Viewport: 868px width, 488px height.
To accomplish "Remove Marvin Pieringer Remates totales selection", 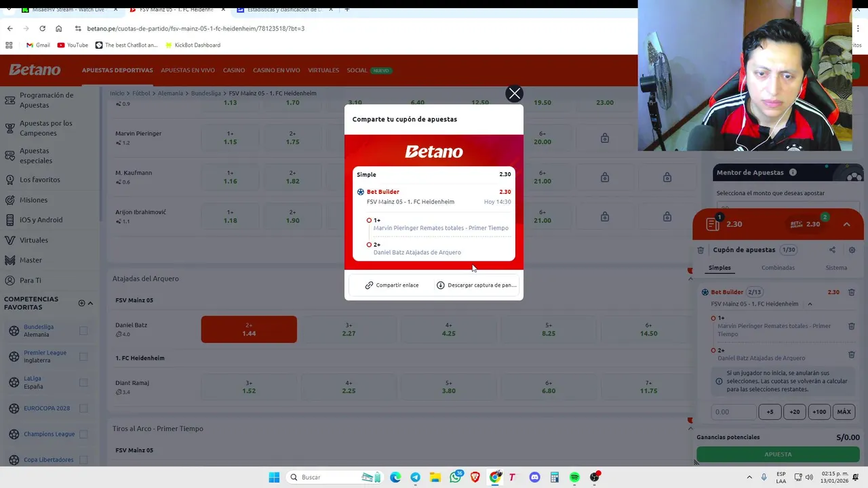I will click(852, 326).
